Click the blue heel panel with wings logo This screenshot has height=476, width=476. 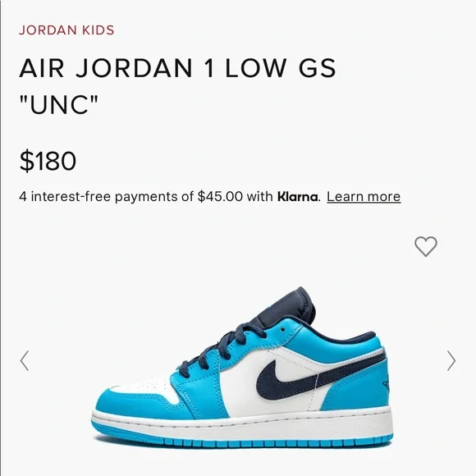tap(364, 391)
